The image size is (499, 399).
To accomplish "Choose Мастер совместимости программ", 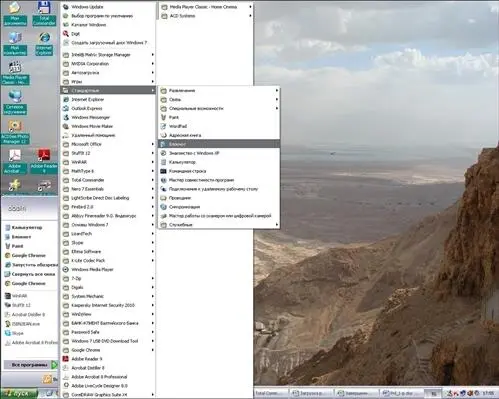I will [219, 180].
